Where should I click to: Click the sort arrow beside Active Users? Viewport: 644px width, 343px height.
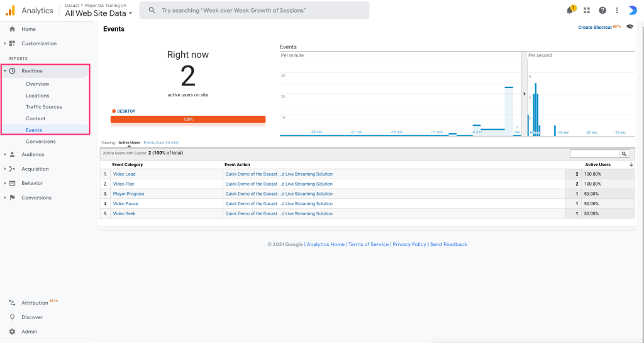coord(631,165)
